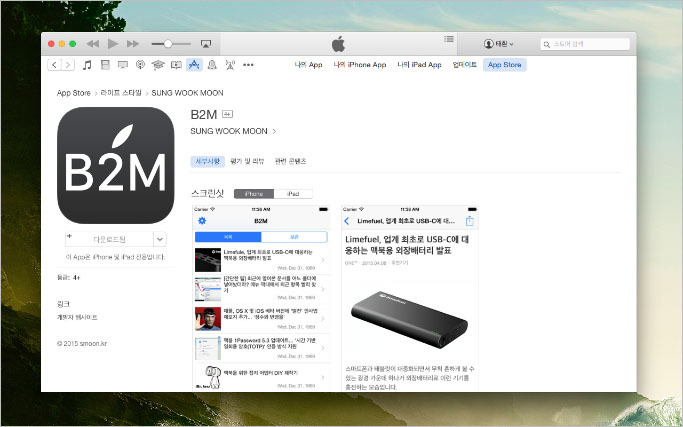Go back with the left arrow
The image size is (683, 427).
(x=54, y=65)
